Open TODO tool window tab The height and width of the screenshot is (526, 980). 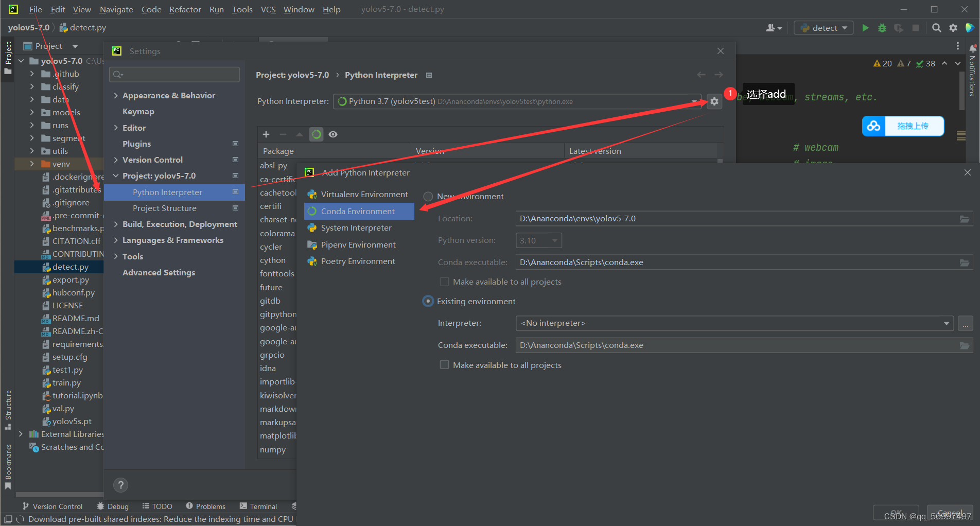pos(157,506)
